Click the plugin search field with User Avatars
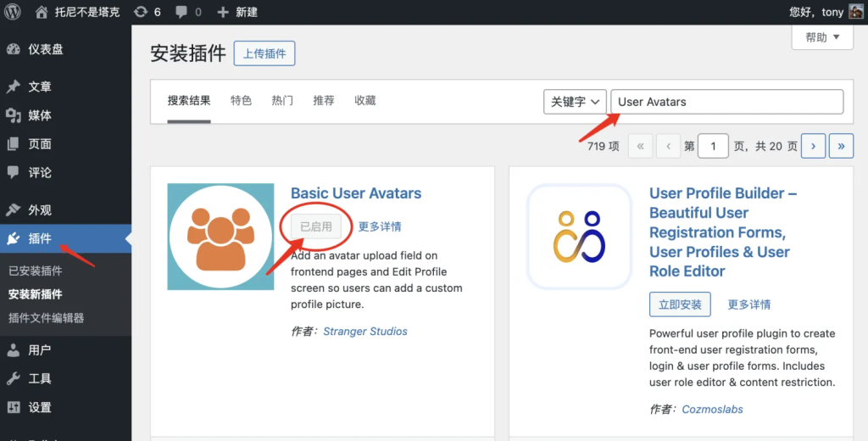The image size is (868, 441). tap(727, 102)
